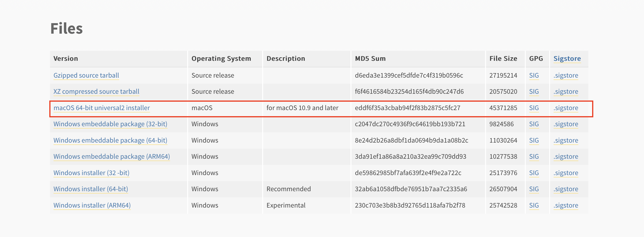Download Windows installer (32 -bit)
Viewport: 644px width, 237px height.
click(91, 173)
